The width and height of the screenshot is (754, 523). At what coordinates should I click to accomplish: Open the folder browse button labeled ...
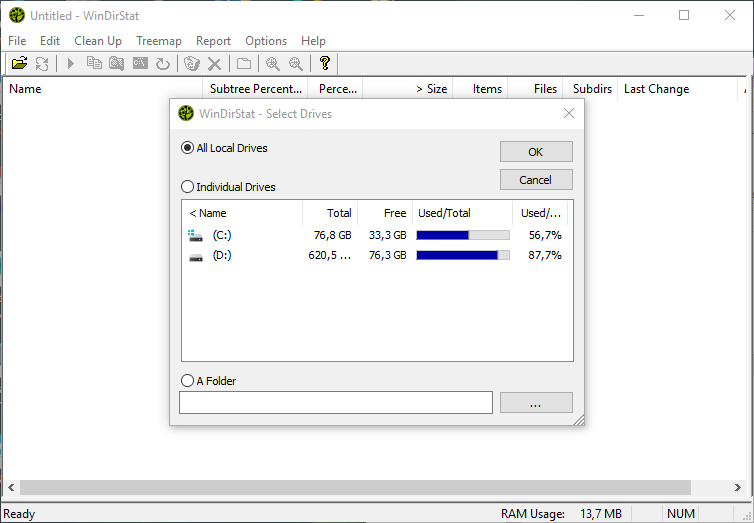pos(536,402)
